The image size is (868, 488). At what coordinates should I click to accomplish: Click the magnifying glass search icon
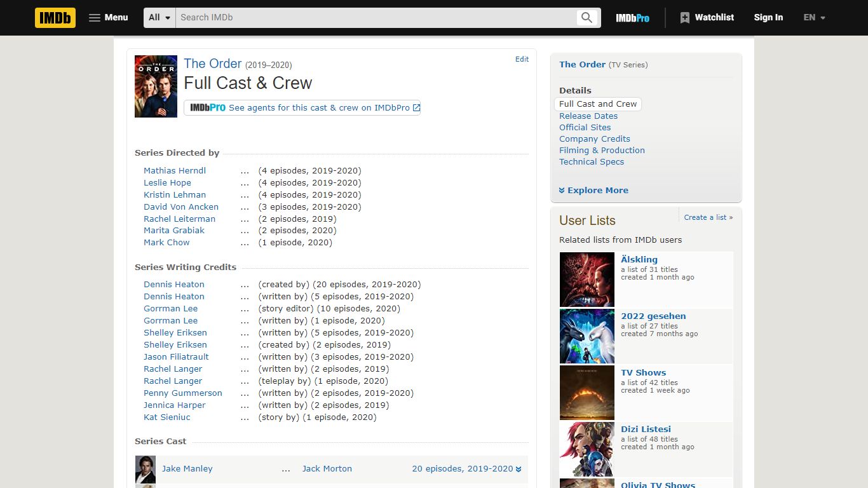tap(587, 18)
